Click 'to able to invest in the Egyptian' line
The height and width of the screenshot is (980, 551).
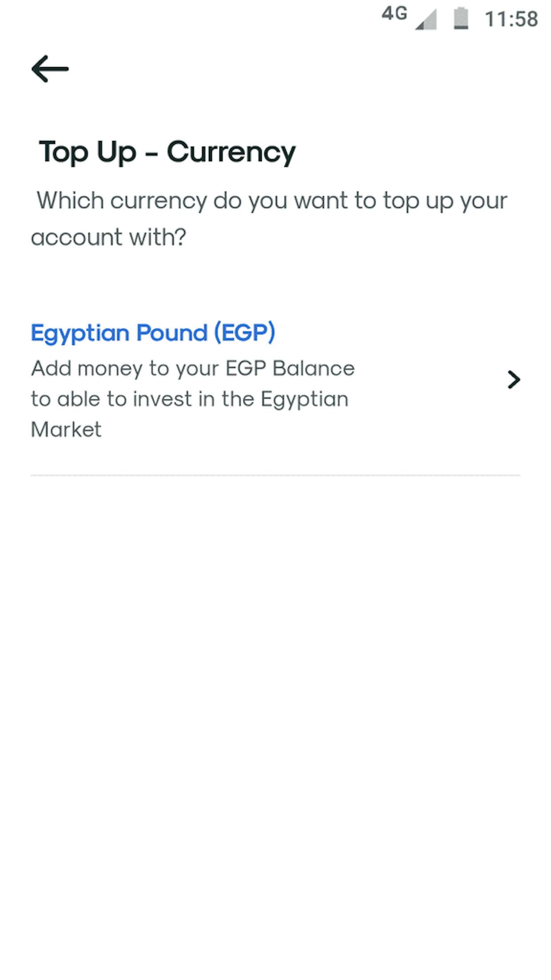(x=189, y=399)
